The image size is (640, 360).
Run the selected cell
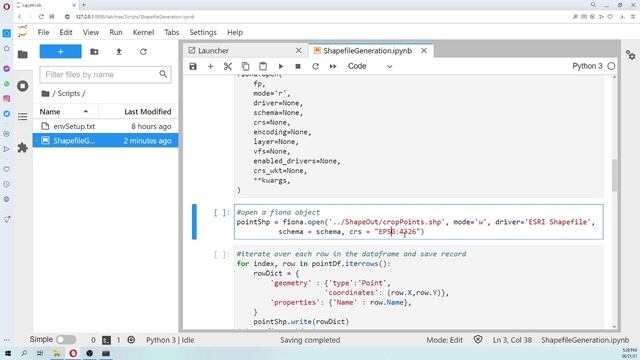click(x=281, y=66)
